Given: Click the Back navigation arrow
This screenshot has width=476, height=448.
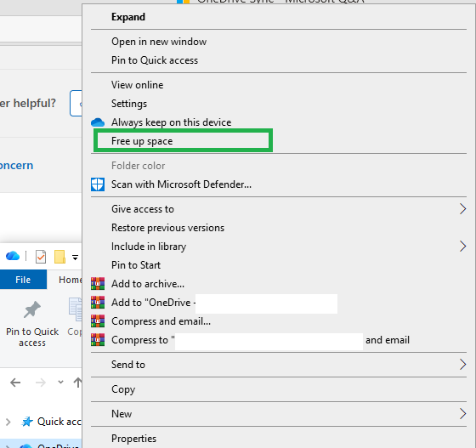Looking at the screenshot, I should tap(15, 383).
